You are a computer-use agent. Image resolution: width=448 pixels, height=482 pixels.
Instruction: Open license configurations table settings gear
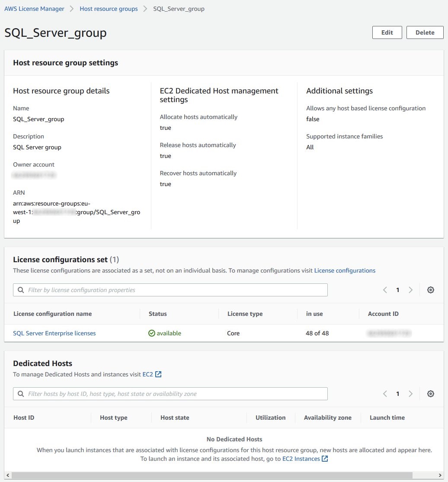430,290
